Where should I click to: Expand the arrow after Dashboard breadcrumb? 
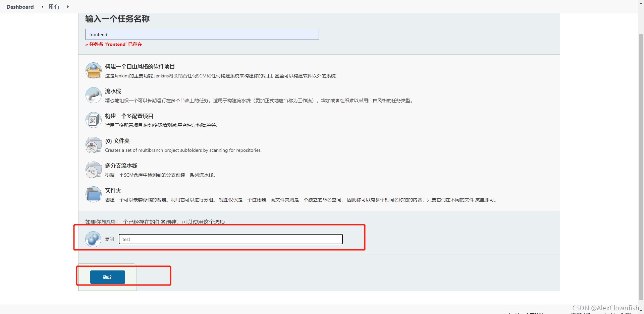coord(42,7)
